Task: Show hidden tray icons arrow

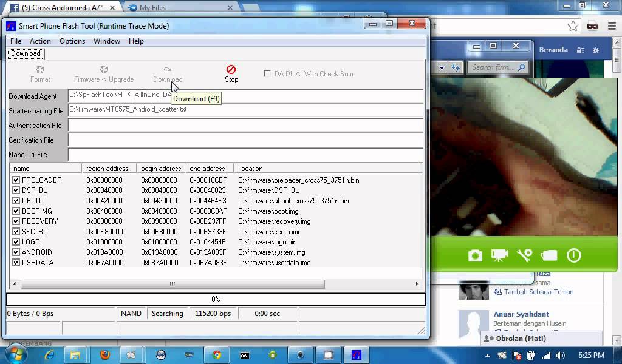Action: pos(487,356)
